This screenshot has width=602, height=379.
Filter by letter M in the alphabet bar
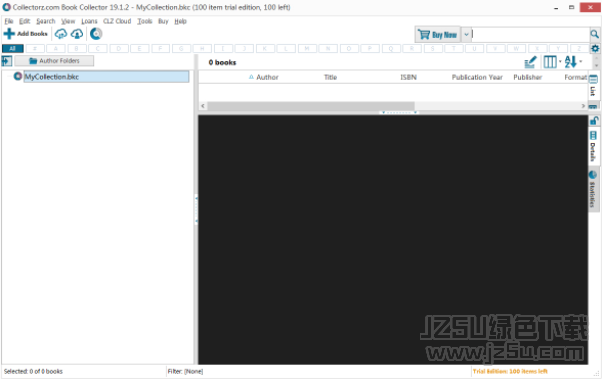tap(307, 48)
